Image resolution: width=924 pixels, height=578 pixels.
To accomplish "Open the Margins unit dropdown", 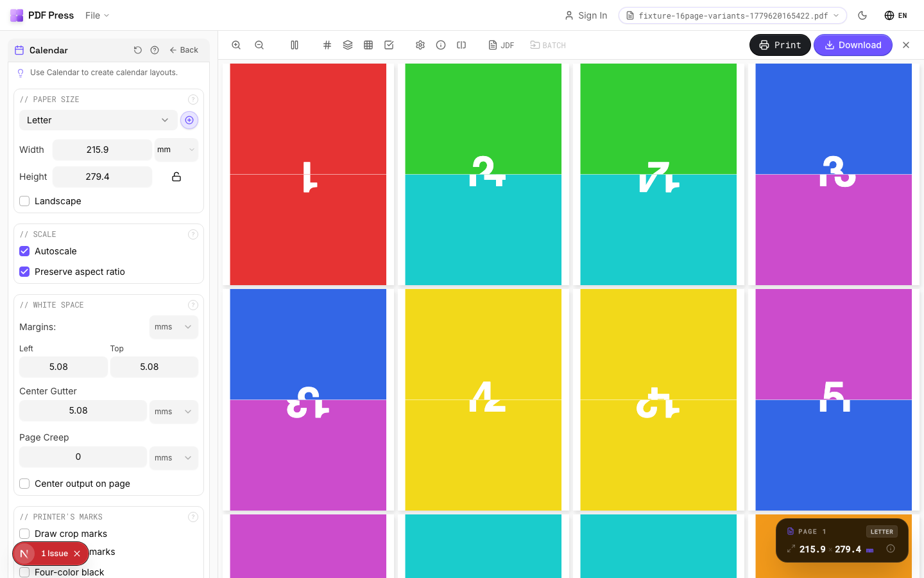I will 174,327.
